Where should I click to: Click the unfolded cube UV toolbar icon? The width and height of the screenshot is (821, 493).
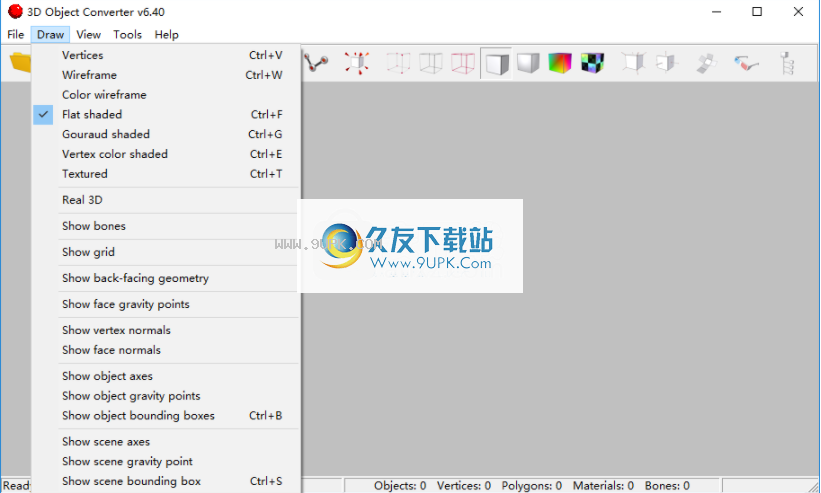click(706, 63)
